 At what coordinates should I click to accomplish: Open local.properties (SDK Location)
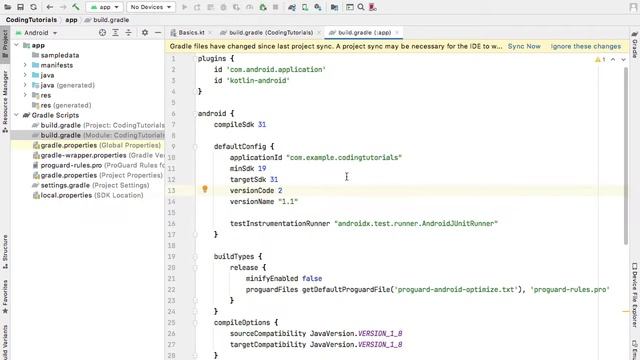(x=88, y=195)
